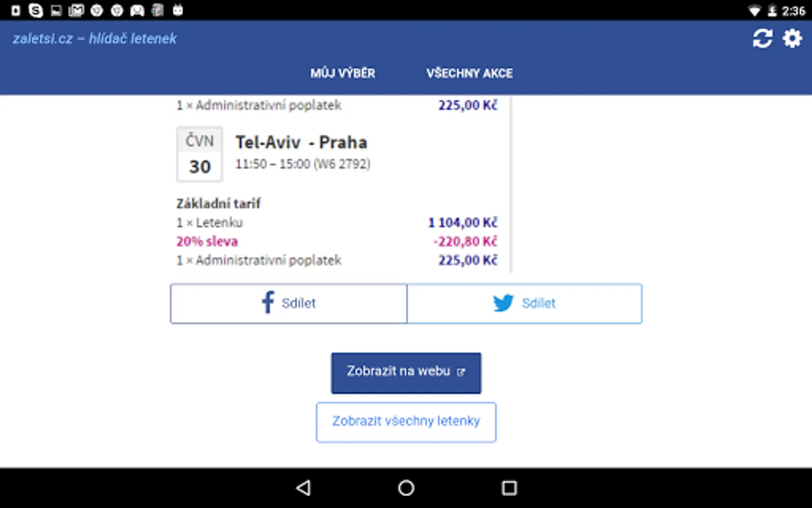Switch to VŠECHNY AKCE tab
This screenshot has width=812, height=508.
pyautogui.click(x=469, y=73)
